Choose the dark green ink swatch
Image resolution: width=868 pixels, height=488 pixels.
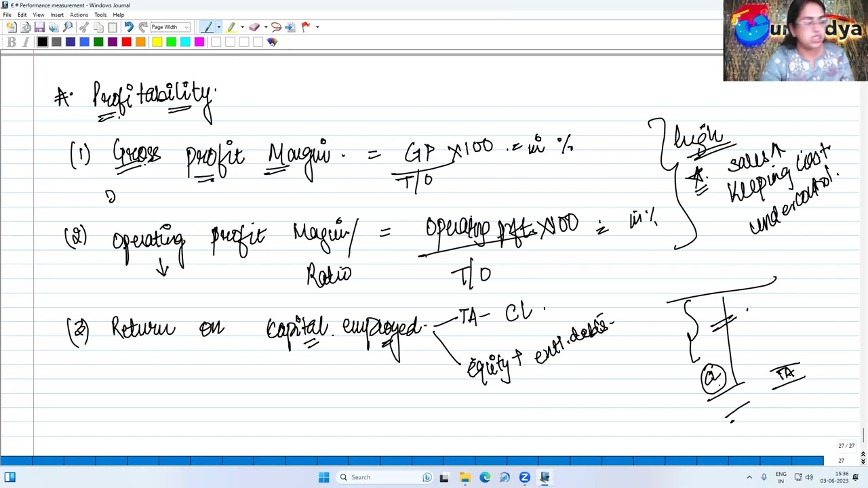[x=98, y=42]
